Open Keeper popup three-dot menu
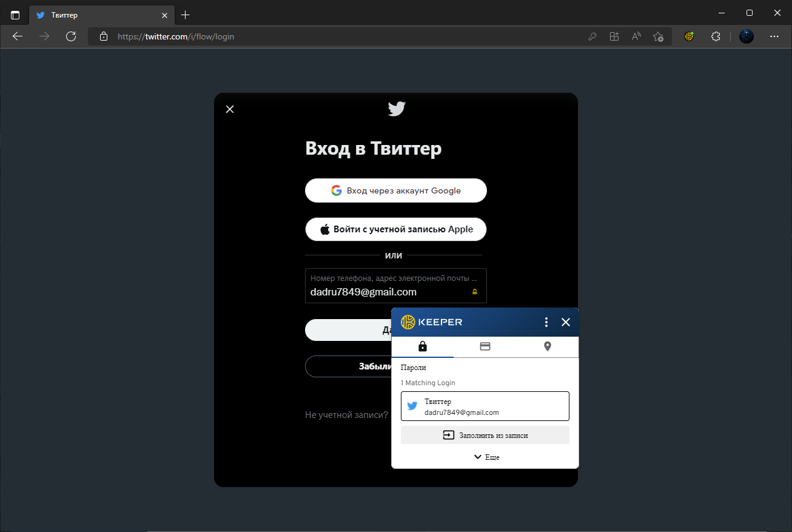This screenshot has height=532, width=792. coord(546,322)
